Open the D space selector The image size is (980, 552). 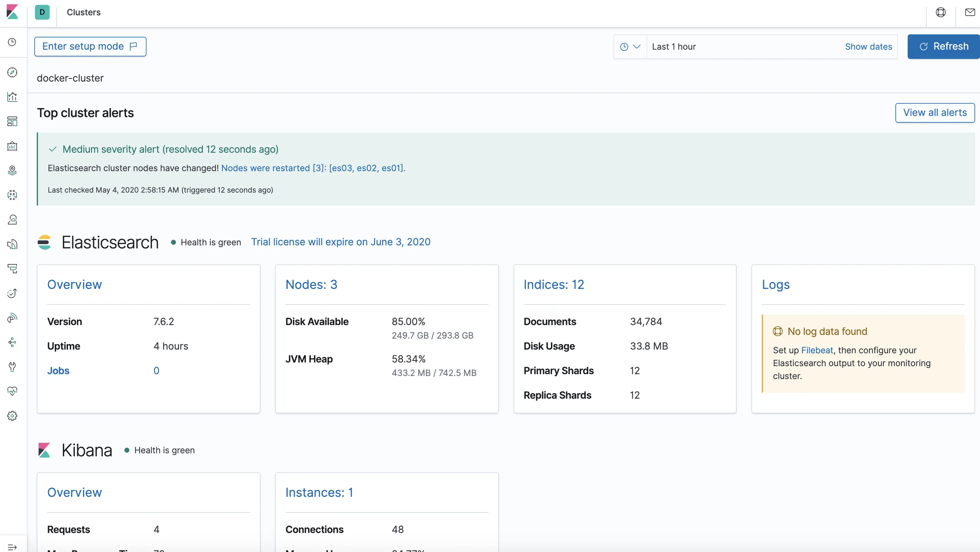point(42,12)
